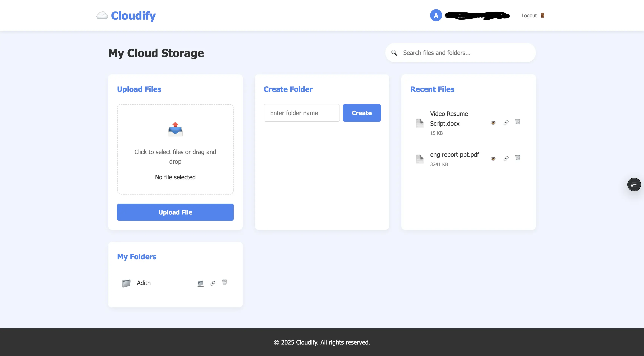Select the Adith folder name
The height and width of the screenshot is (356, 644).
[144, 283]
